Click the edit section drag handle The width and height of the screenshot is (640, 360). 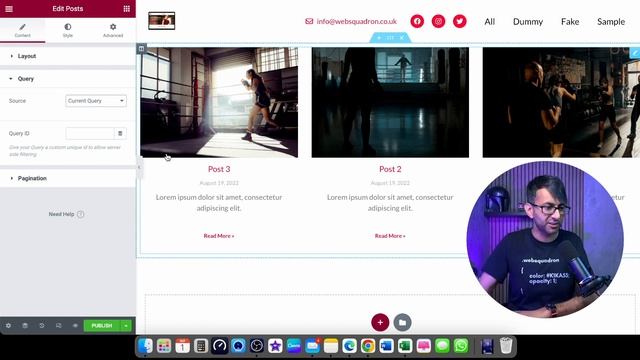(390, 38)
